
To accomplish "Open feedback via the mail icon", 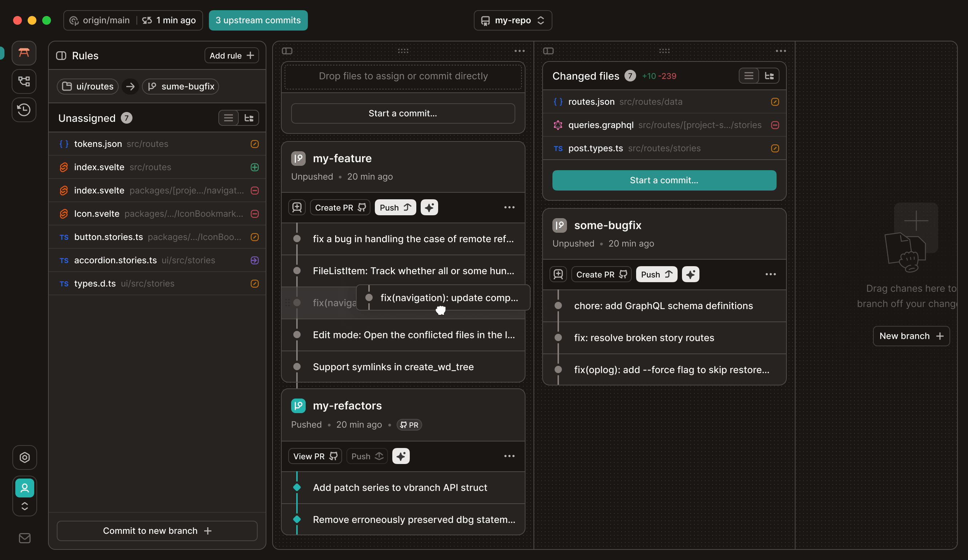I will [x=24, y=538].
